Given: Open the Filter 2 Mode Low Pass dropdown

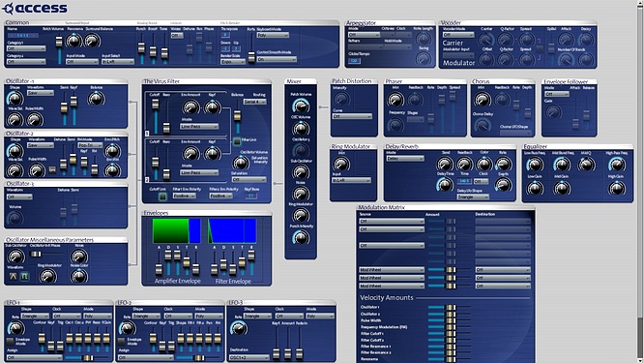Looking at the screenshot, I should (x=199, y=172).
